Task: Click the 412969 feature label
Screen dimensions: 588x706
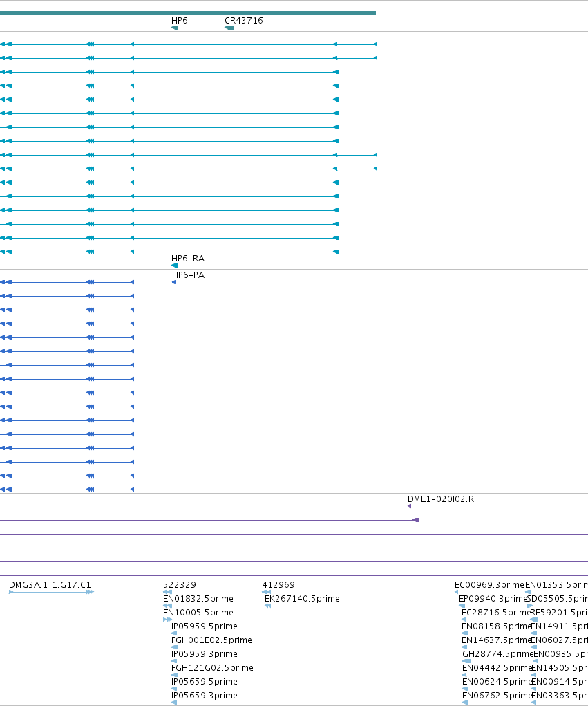Action: [x=278, y=585]
